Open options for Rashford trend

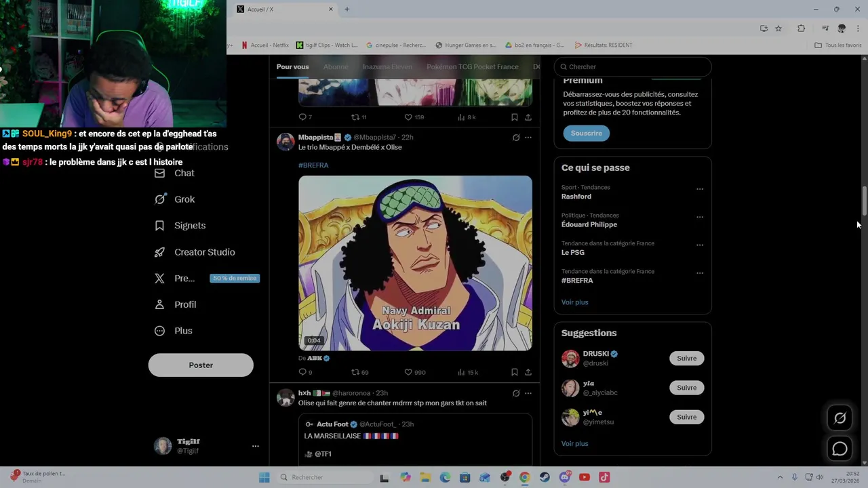(x=700, y=189)
